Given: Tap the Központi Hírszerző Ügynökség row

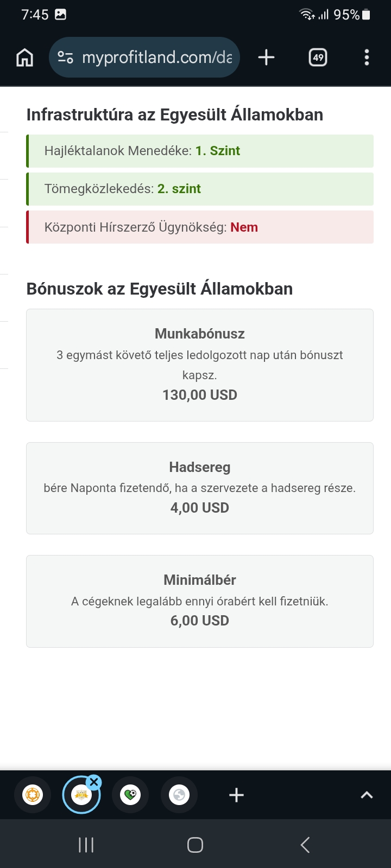Looking at the screenshot, I should coord(200,227).
